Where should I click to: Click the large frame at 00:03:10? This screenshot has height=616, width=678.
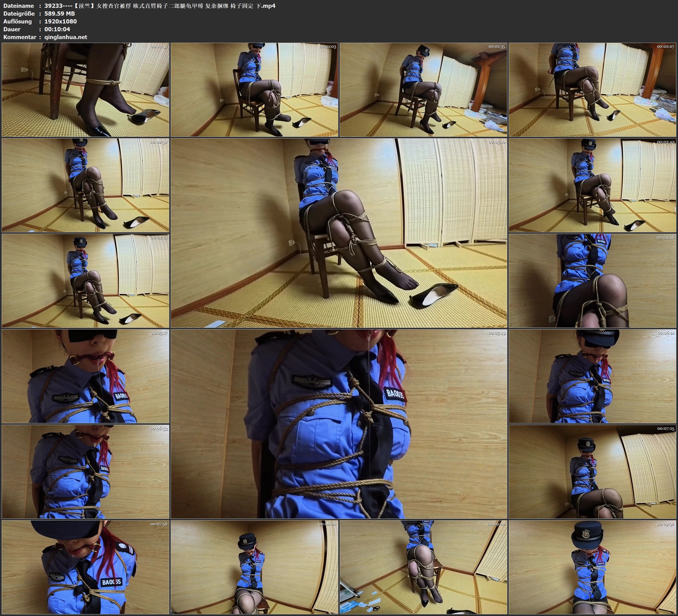(x=339, y=233)
